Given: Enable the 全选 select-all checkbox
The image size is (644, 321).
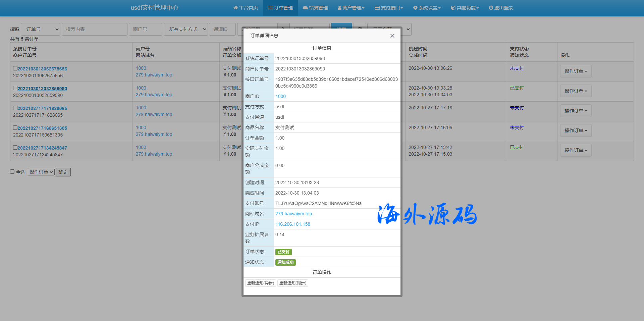Looking at the screenshot, I should [x=12, y=172].
